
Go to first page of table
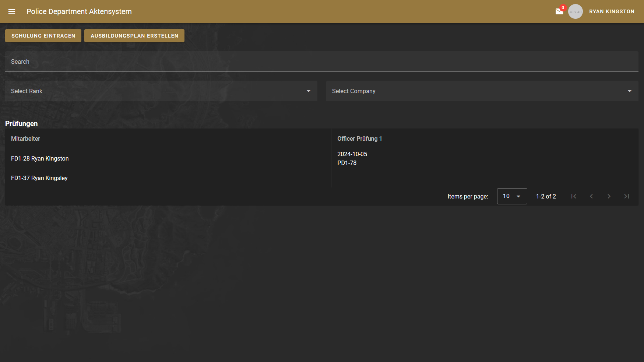(x=574, y=196)
